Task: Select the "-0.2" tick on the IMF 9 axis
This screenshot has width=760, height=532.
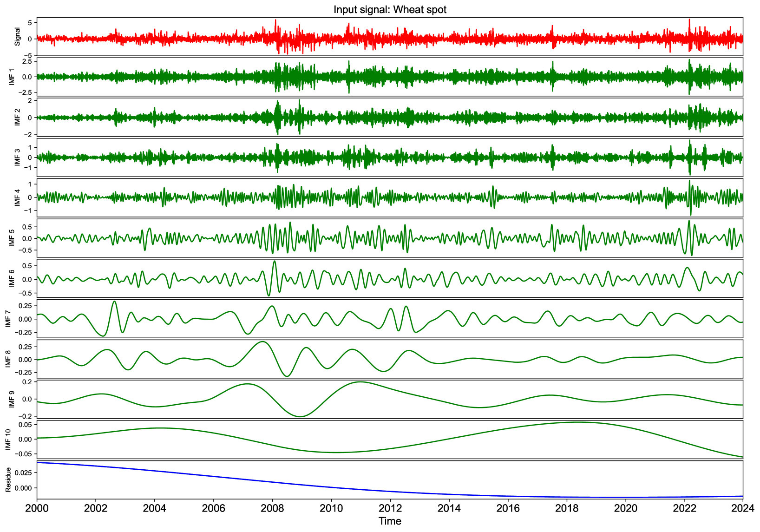Action: [26, 416]
